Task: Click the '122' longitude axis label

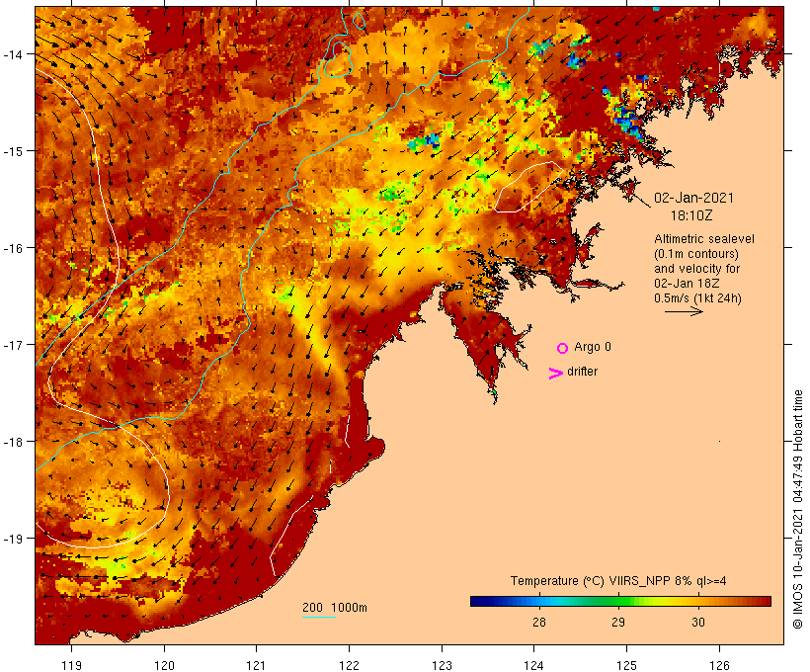Action: pos(350,665)
